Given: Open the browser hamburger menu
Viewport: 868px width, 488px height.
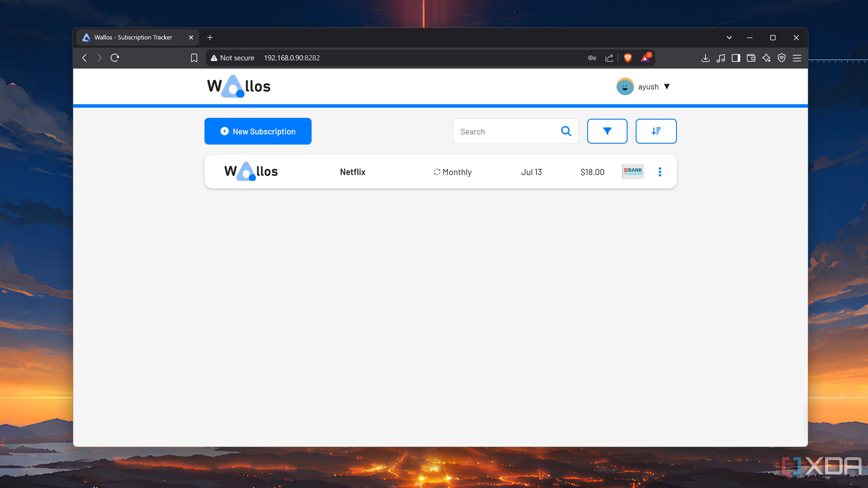Looking at the screenshot, I should (x=797, y=58).
